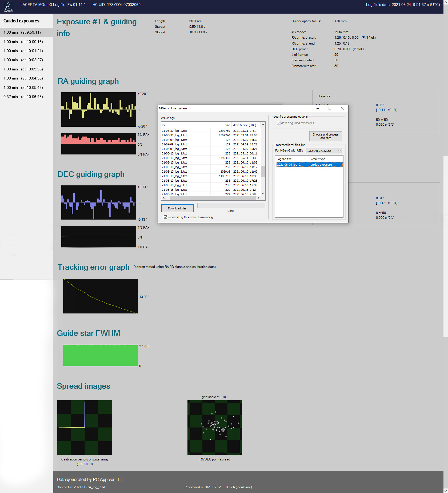The width and height of the screenshot is (448, 493).
Task: Minimize the MGen-3 File System dialog
Action: click(x=318, y=108)
